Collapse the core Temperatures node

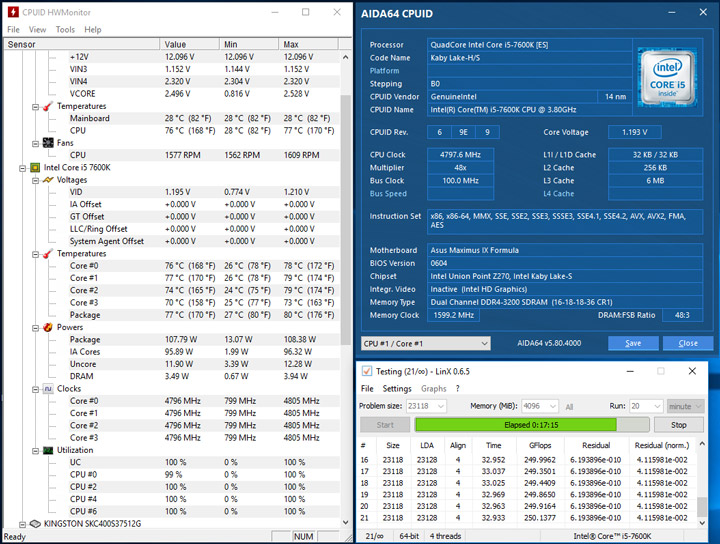tap(35, 254)
